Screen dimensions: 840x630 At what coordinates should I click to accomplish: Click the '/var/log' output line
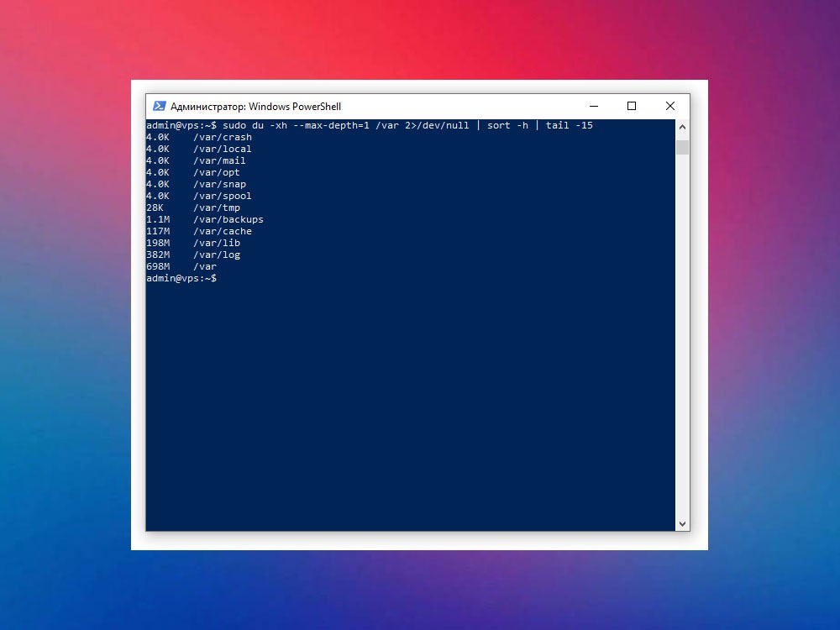click(193, 255)
